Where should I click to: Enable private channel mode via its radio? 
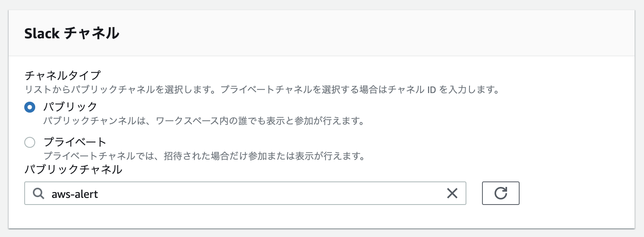(x=29, y=142)
